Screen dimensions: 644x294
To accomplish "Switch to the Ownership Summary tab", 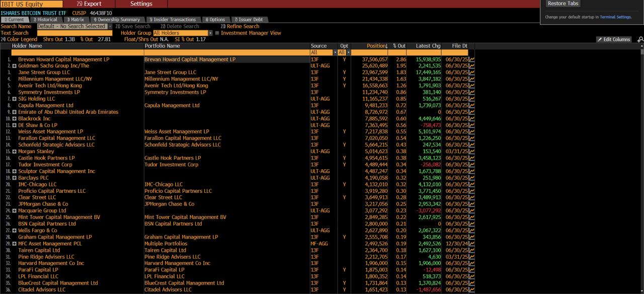I will (x=118, y=20).
